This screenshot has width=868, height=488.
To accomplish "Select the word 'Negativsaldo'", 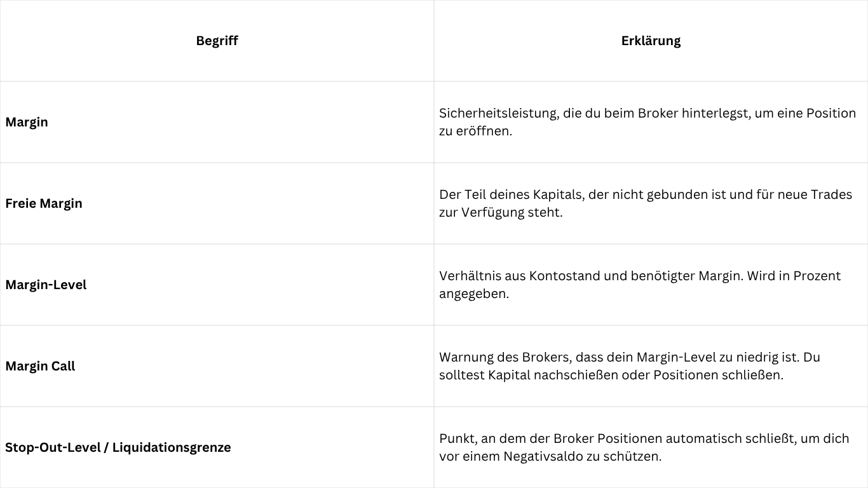I will pyautogui.click(x=543, y=456).
